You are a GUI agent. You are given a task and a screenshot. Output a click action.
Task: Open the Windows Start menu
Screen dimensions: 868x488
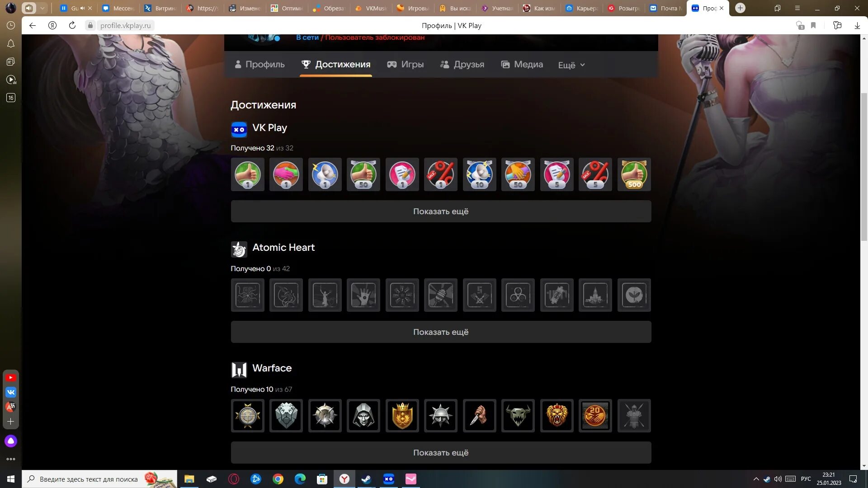(x=11, y=479)
